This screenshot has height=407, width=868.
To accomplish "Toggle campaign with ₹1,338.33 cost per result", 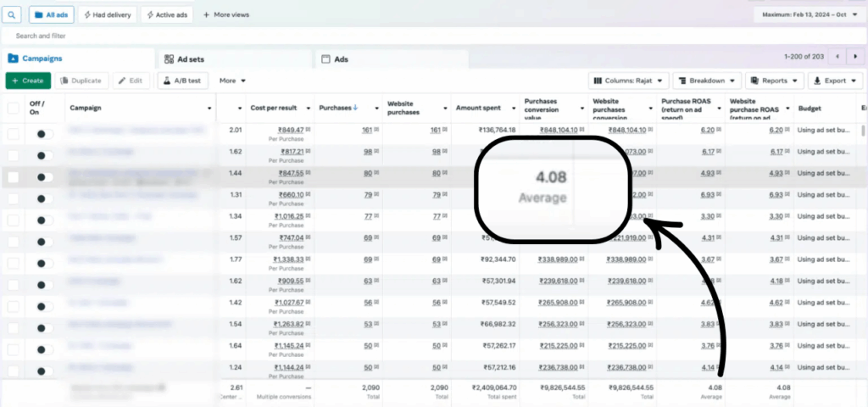I will coord(45,264).
